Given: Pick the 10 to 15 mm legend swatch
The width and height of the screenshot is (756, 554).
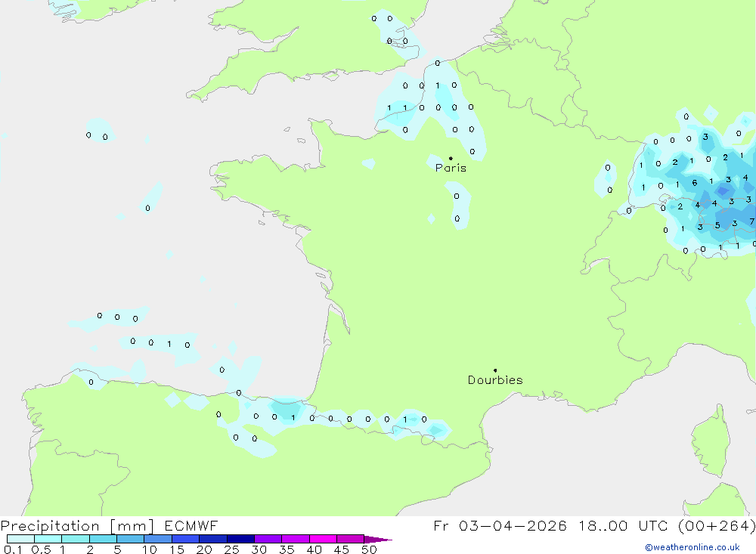Looking at the screenshot, I should tap(158, 539).
